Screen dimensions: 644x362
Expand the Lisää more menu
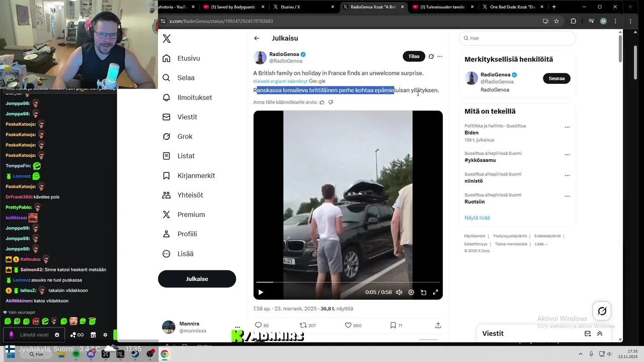pos(178,254)
